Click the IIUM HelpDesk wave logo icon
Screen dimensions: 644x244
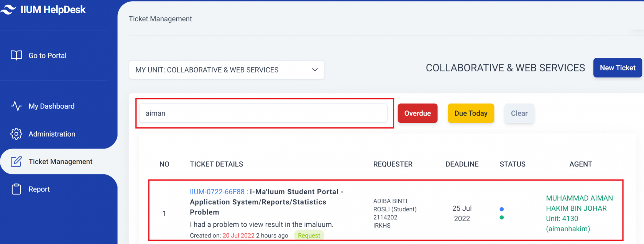click(x=8, y=10)
